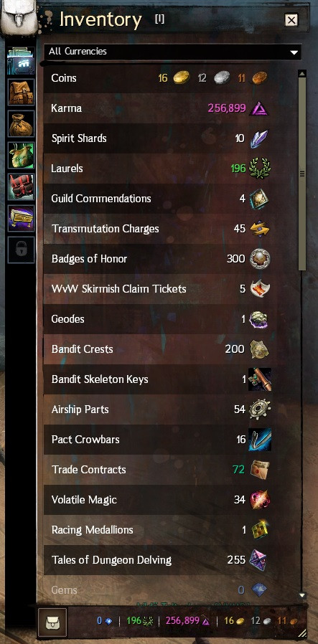Open the green pouch bag slot
This screenshot has width=318, height=644.
click(x=21, y=155)
